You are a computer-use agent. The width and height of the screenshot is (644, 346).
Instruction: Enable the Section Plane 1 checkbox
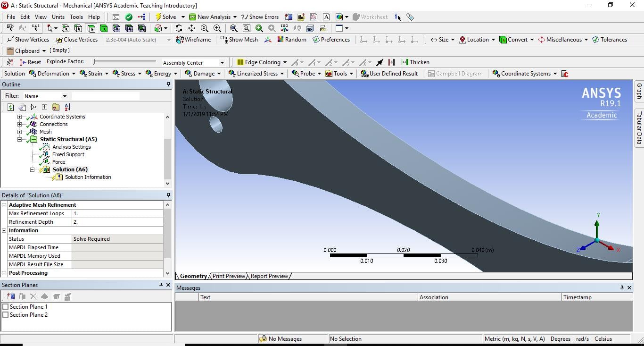point(6,307)
